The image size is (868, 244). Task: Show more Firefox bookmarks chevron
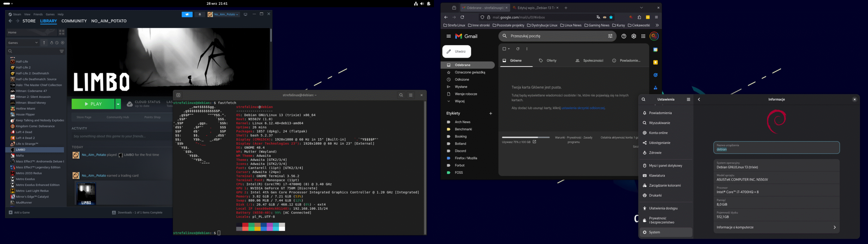pyautogui.click(x=657, y=25)
